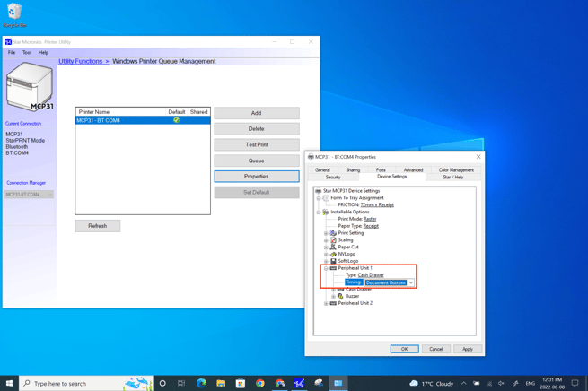Switch to the Ports tab

[x=381, y=170]
